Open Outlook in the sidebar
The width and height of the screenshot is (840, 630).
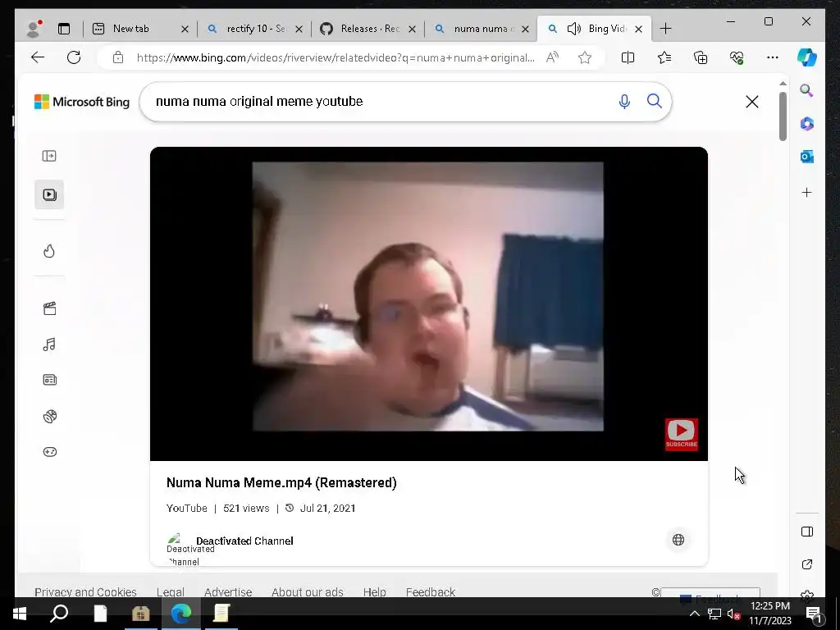[x=807, y=157]
